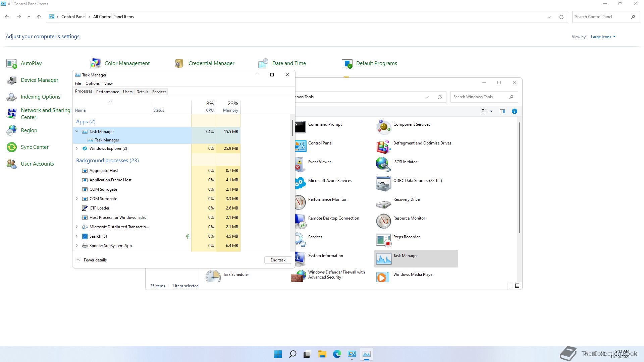Viewport: 644px width, 362px height.
Task: Switch to Services tab
Action: coord(159,92)
